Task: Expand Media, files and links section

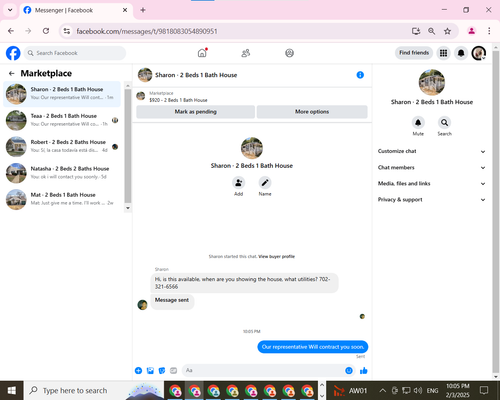Action: click(x=432, y=183)
